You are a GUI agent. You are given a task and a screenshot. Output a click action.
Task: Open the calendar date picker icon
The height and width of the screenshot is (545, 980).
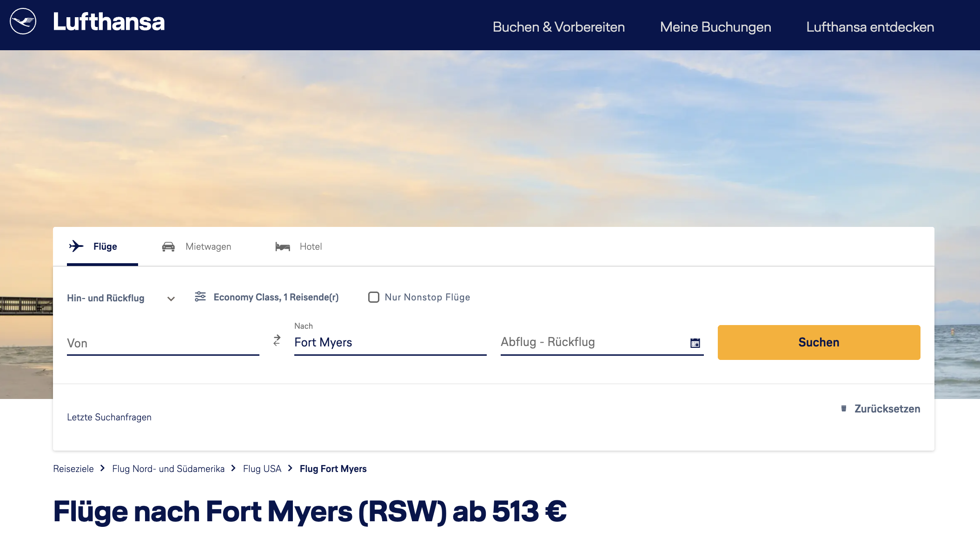pos(695,343)
